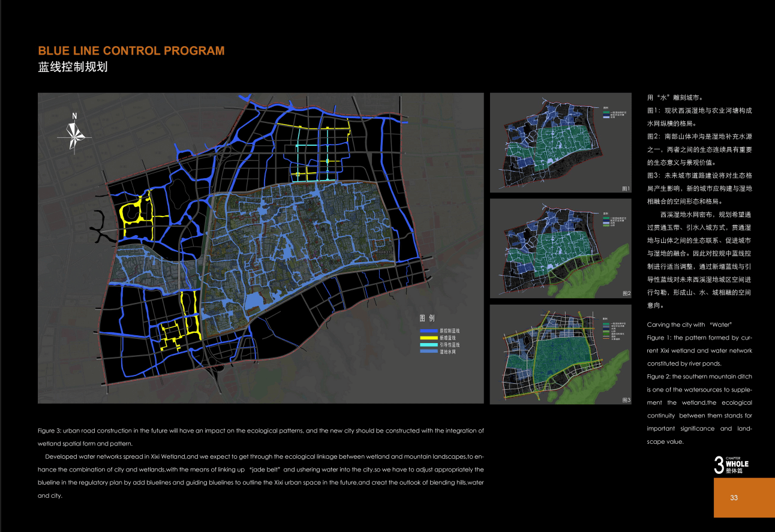This screenshot has width=775, height=532.
Task: Click the 图例 legend title on main map
Action: (426, 318)
